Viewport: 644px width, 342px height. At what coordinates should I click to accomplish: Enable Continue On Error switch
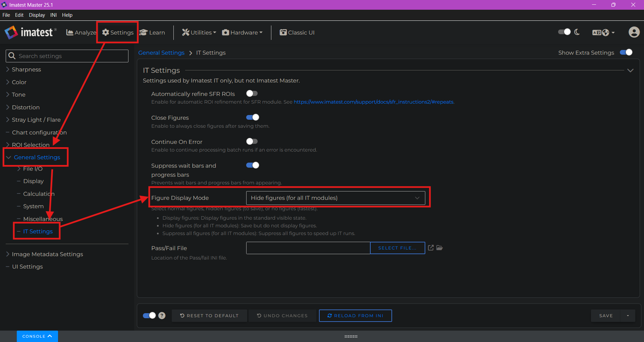(252, 141)
